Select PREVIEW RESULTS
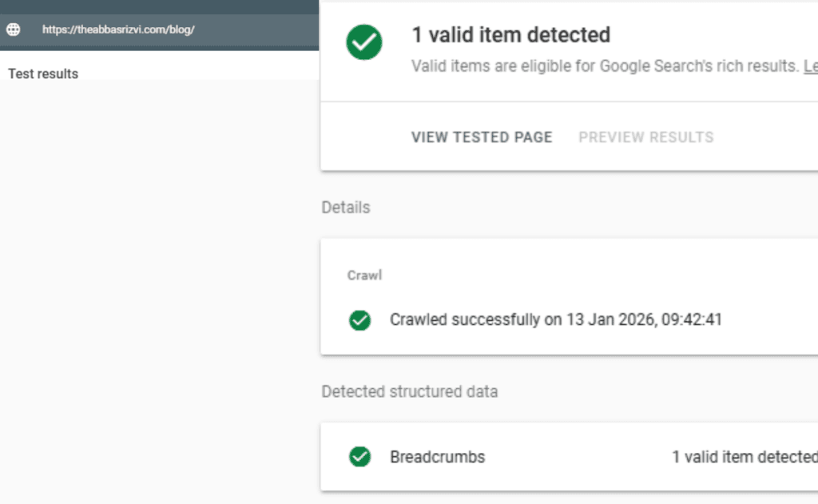 645,137
